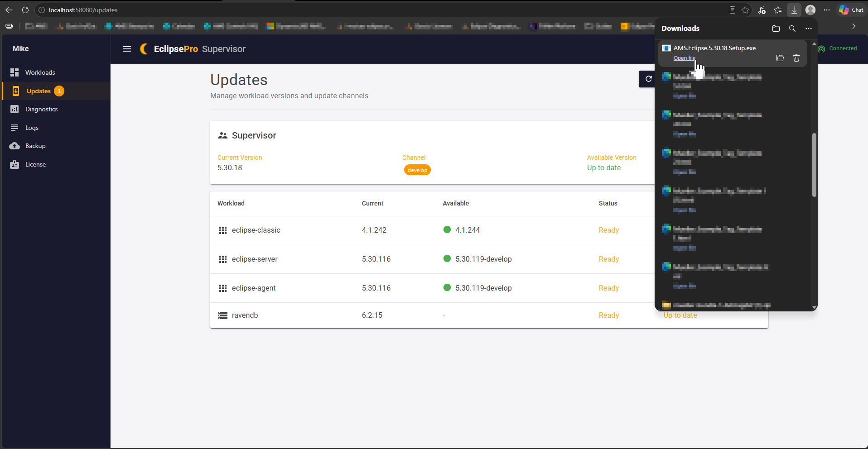Click the Up to date text in ravendb row
The height and width of the screenshot is (449, 868).
[x=680, y=315]
